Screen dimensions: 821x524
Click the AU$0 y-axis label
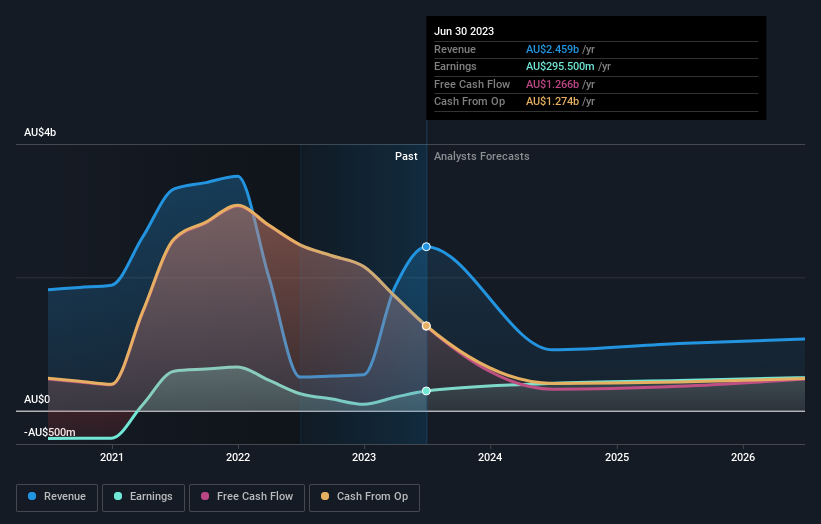tap(37, 399)
